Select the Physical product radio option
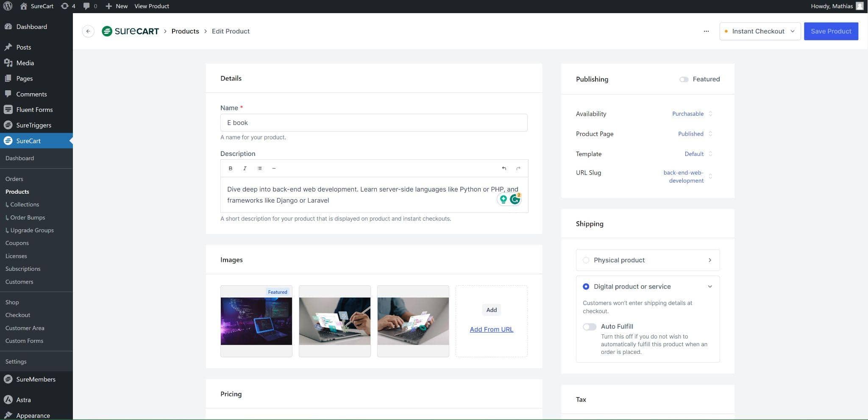 586,260
